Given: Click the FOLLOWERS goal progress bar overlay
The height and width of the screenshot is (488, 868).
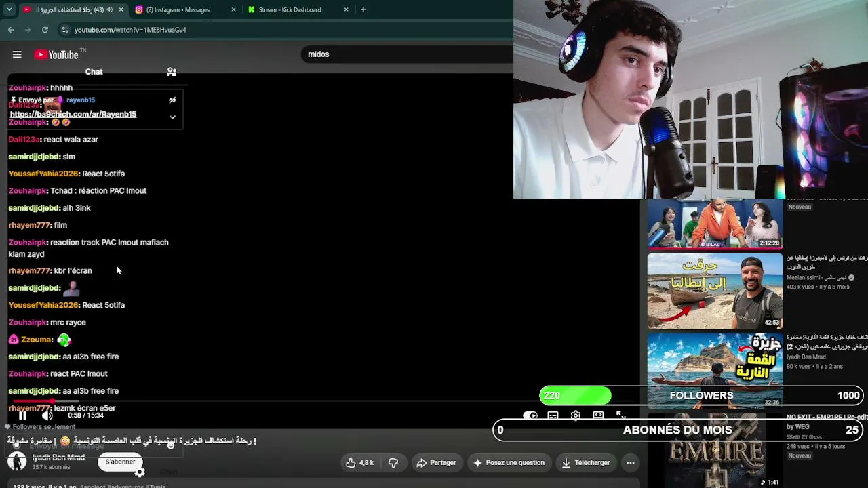Looking at the screenshot, I should (x=701, y=395).
